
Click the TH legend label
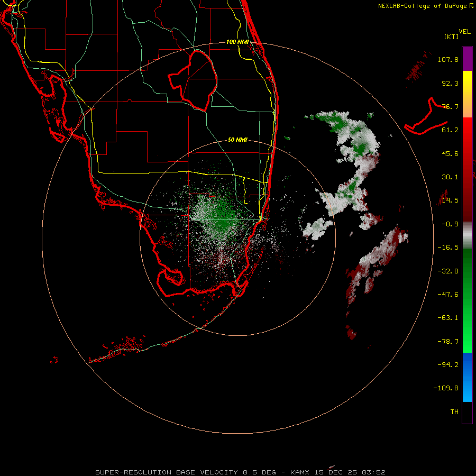(454, 412)
